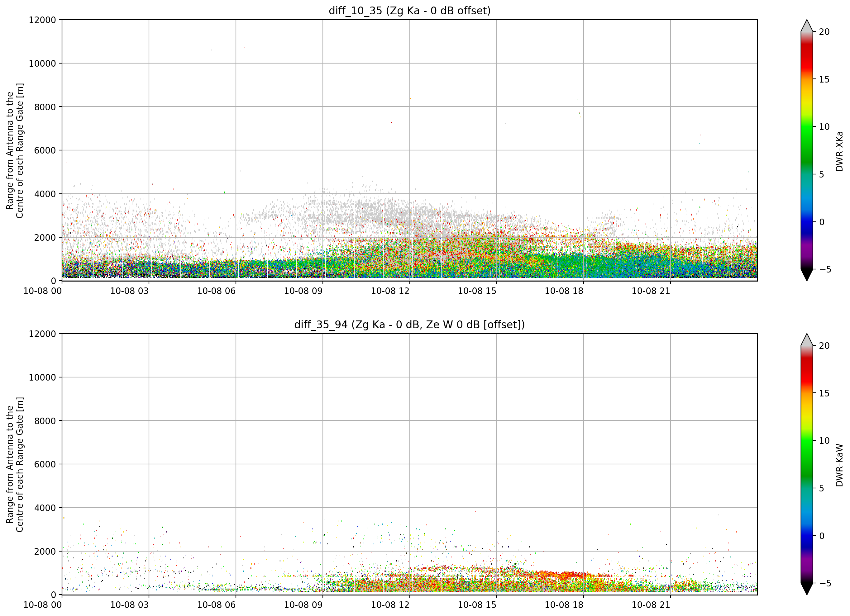Image resolution: width=850 pixels, height=616 pixels.
Task: Click the 8000 y-tick of bottom plot
Action: pyautogui.click(x=45, y=421)
